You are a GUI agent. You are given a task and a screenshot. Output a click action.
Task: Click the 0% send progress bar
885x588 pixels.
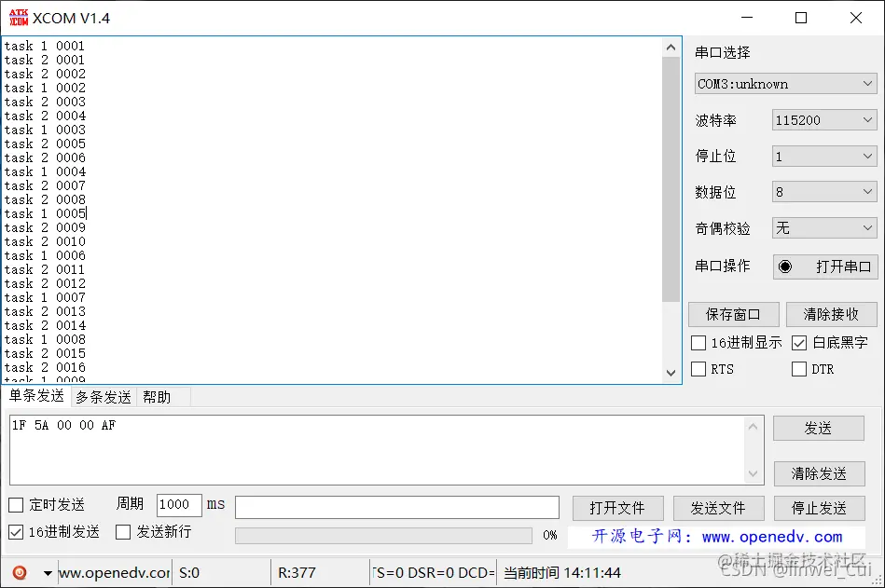pos(382,535)
